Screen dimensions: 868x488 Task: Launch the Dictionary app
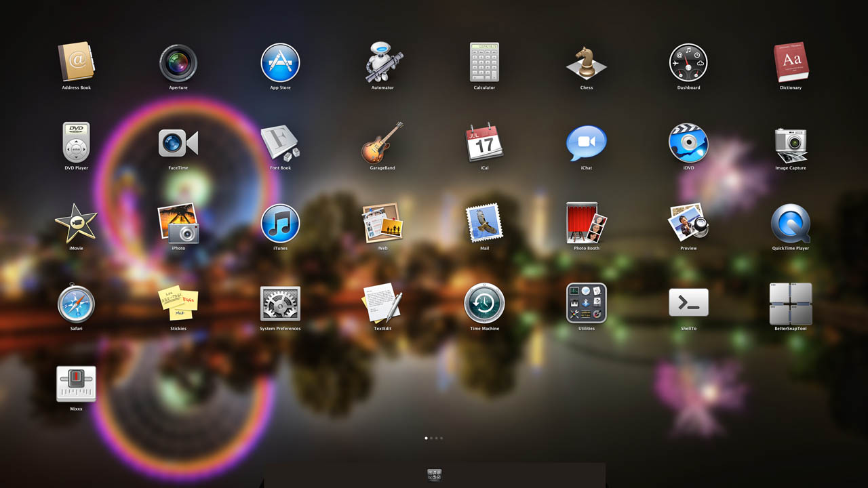coord(791,62)
